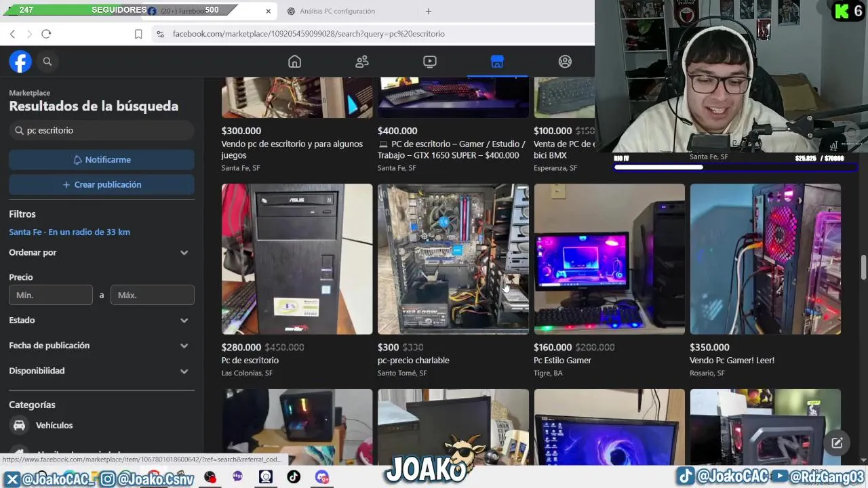
Task: Open the ASUS tower listing photo
Action: (297, 259)
